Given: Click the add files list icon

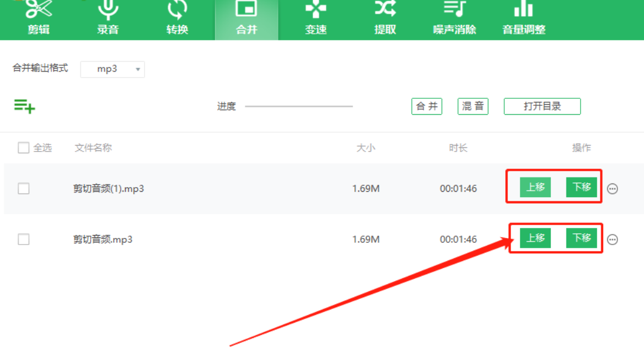Looking at the screenshot, I should pyautogui.click(x=25, y=106).
